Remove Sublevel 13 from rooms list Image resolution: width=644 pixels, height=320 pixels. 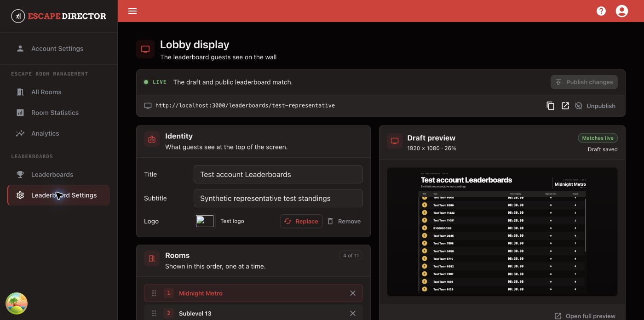(x=353, y=314)
